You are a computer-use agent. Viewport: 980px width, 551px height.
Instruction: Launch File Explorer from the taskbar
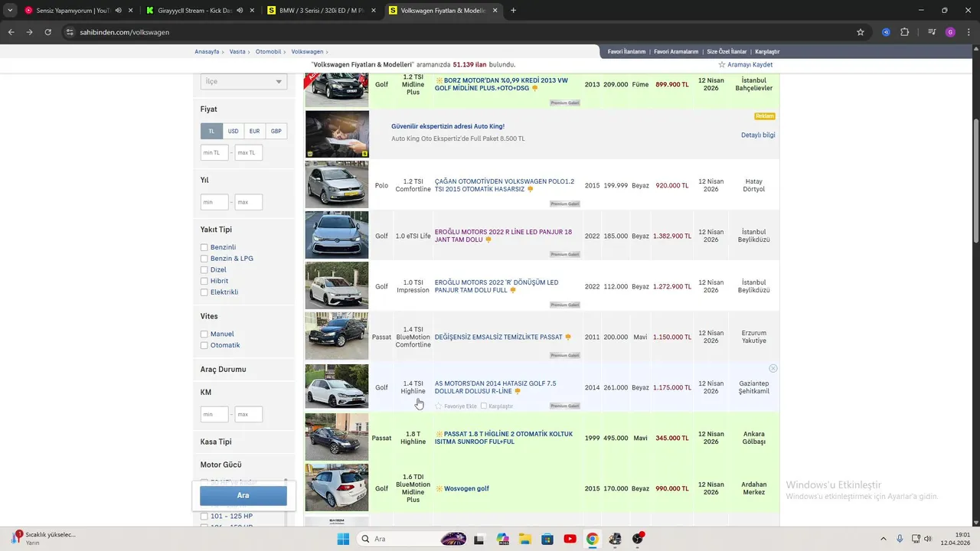(x=524, y=539)
